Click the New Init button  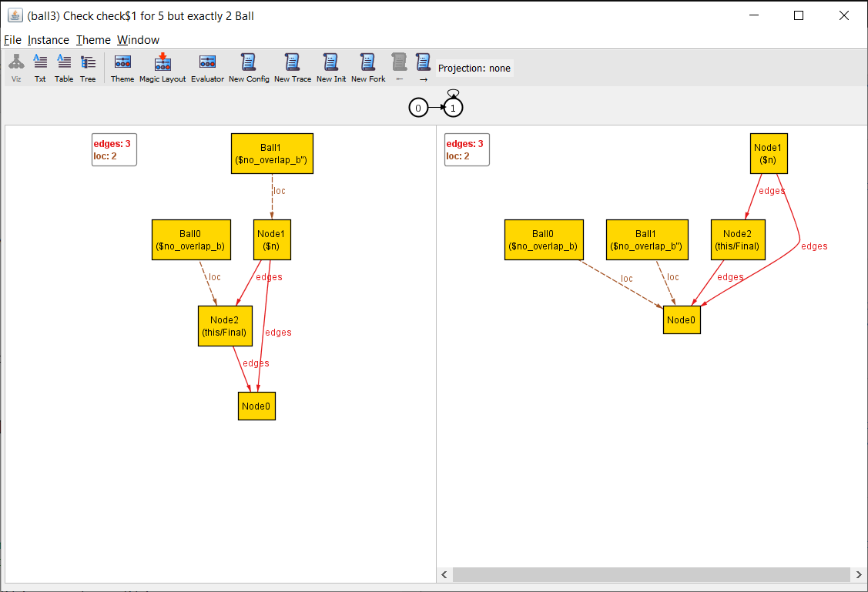click(331, 68)
